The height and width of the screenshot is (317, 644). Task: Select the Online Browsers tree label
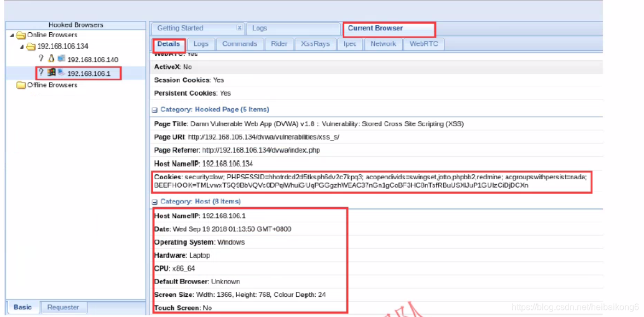[x=52, y=36]
